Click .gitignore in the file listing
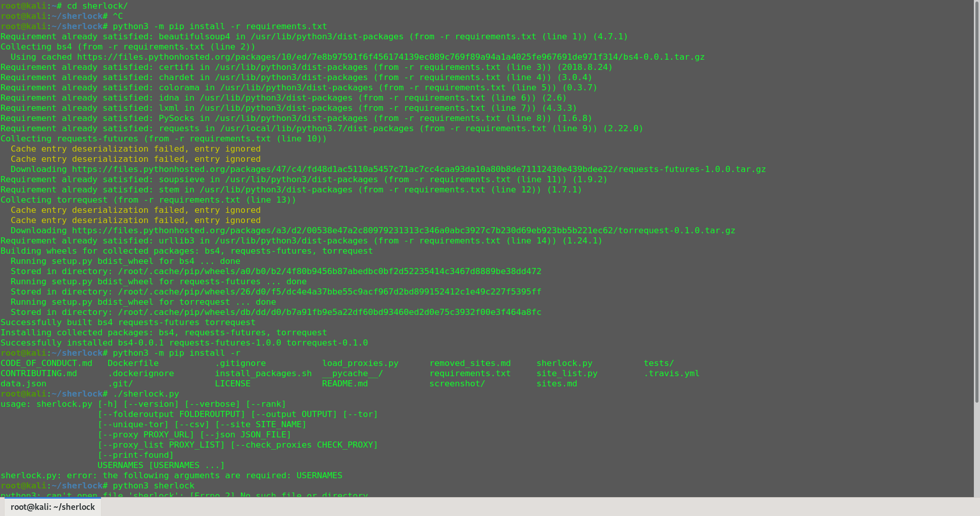 [240, 363]
